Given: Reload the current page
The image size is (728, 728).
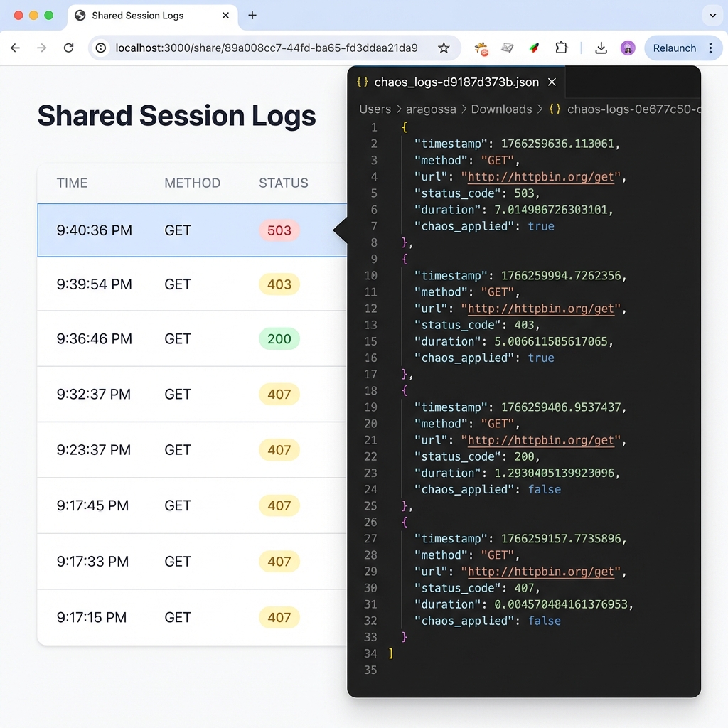Looking at the screenshot, I should click(x=68, y=48).
